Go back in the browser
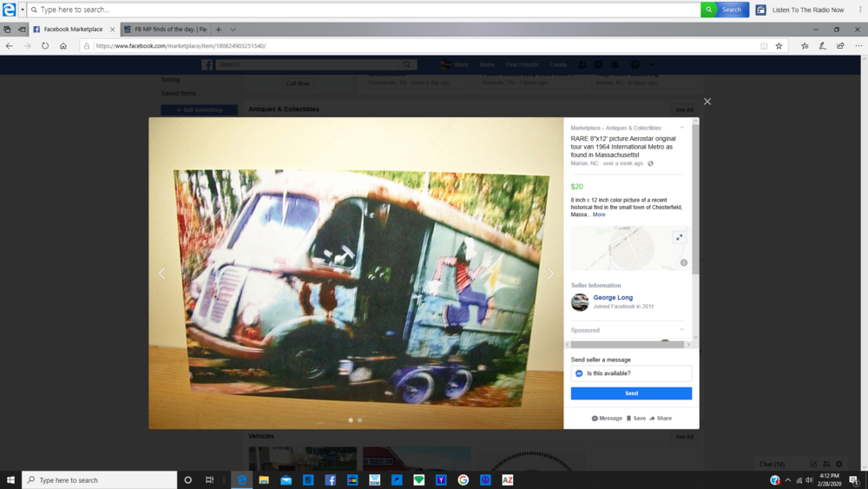The height and width of the screenshot is (489, 868). 10,46
